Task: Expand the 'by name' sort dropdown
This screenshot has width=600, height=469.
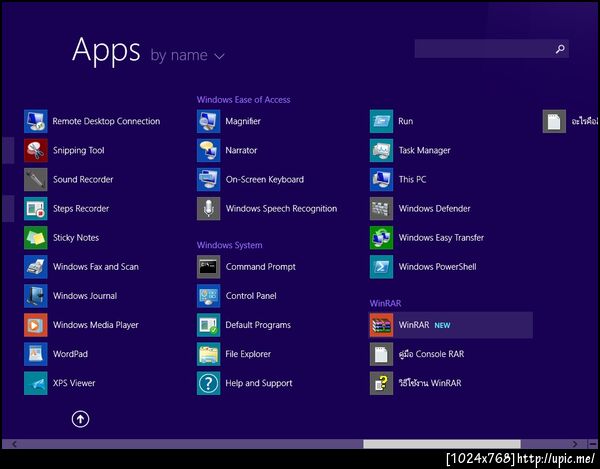Action: [187, 55]
